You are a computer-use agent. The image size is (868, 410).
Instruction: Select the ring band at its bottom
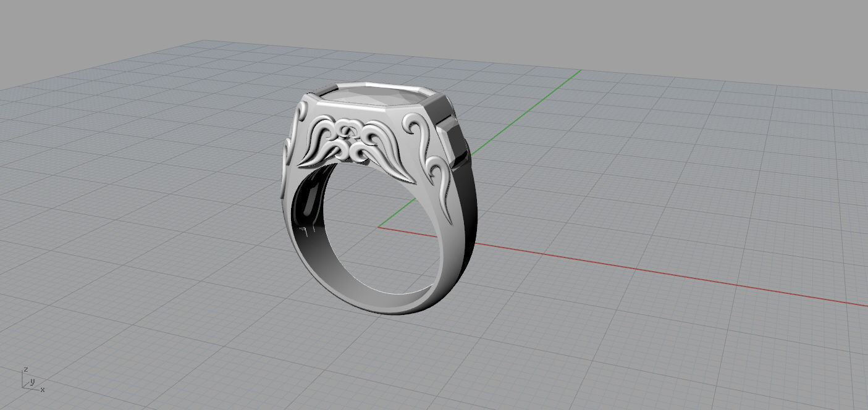(383, 301)
